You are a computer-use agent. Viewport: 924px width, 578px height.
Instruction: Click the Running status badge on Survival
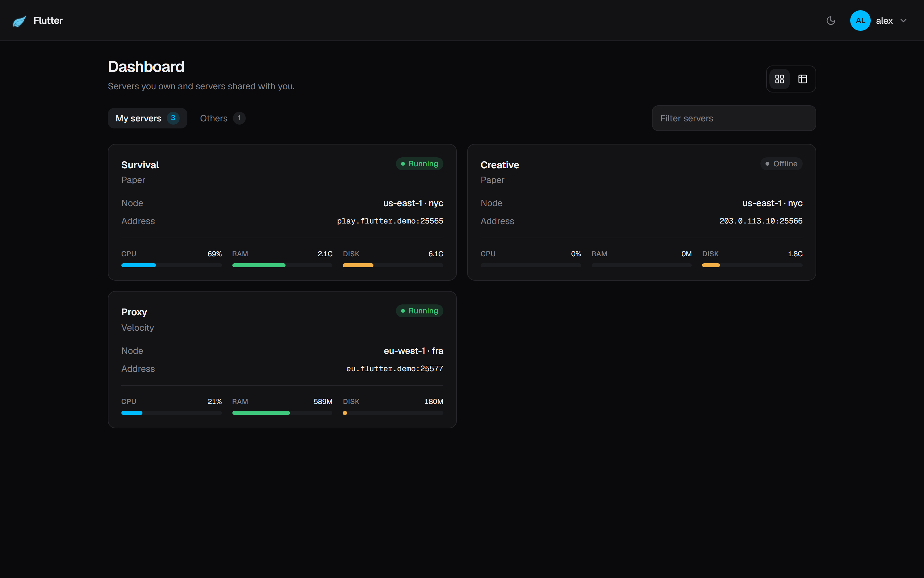419,164
